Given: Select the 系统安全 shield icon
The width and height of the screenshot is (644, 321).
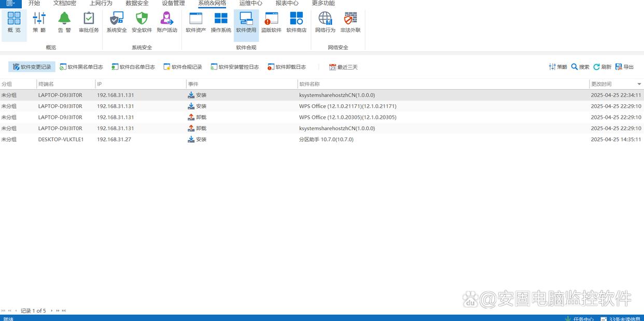Looking at the screenshot, I should 117,22.
